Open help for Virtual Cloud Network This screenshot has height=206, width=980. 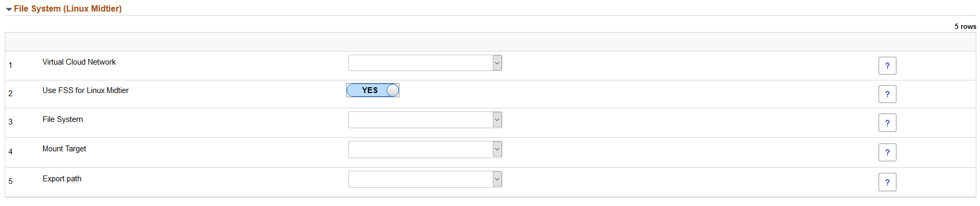pos(887,66)
